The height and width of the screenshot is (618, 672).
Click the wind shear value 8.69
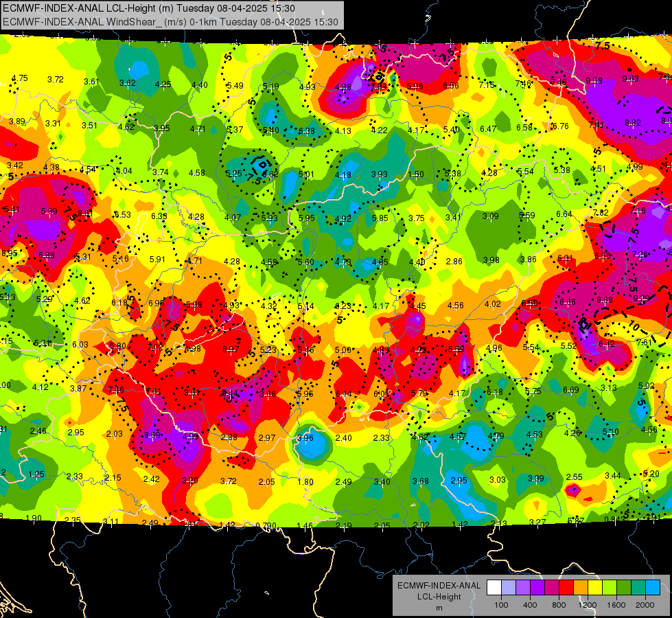152,435
